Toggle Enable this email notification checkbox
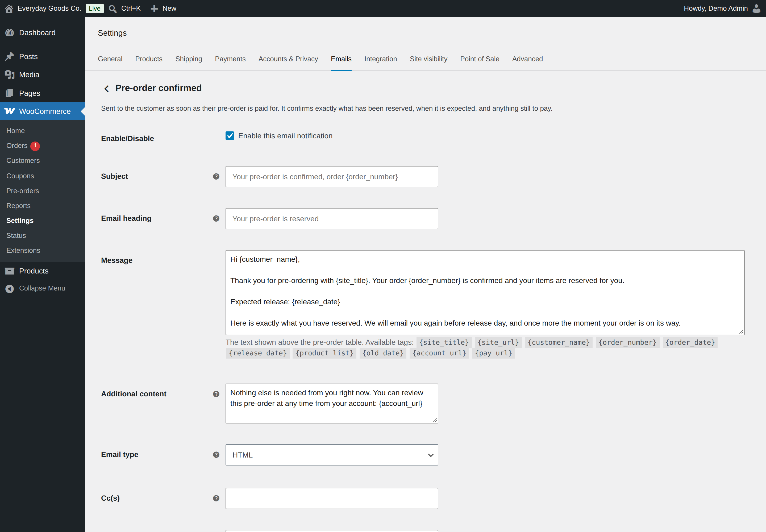This screenshot has height=532, width=766. click(230, 136)
